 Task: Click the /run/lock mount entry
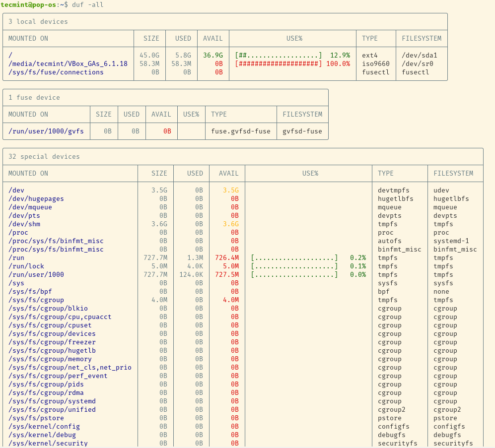point(26,266)
